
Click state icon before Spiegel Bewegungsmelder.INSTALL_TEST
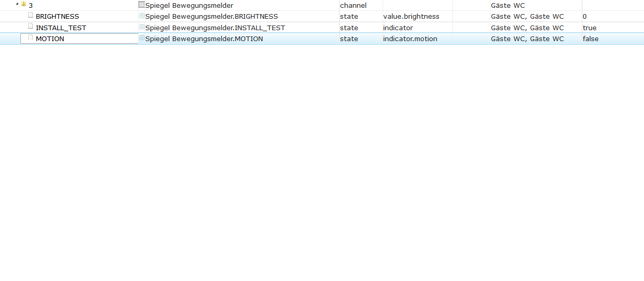coord(142,27)
